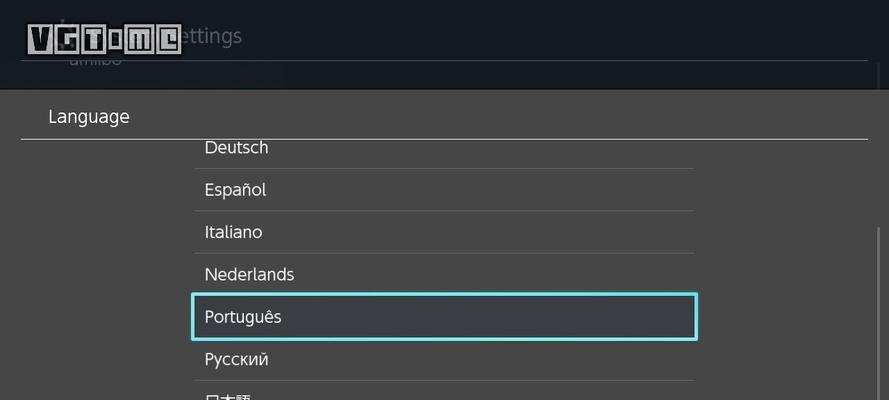Click the i block in VGTime logo

click(x=114, y=40)
